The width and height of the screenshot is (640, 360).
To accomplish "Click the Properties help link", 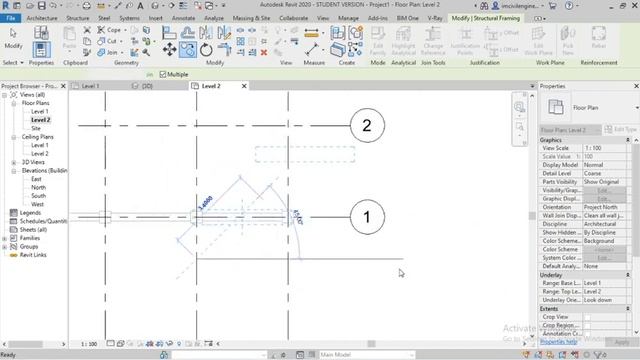I will pyautogui.click(x=558, y=342).
